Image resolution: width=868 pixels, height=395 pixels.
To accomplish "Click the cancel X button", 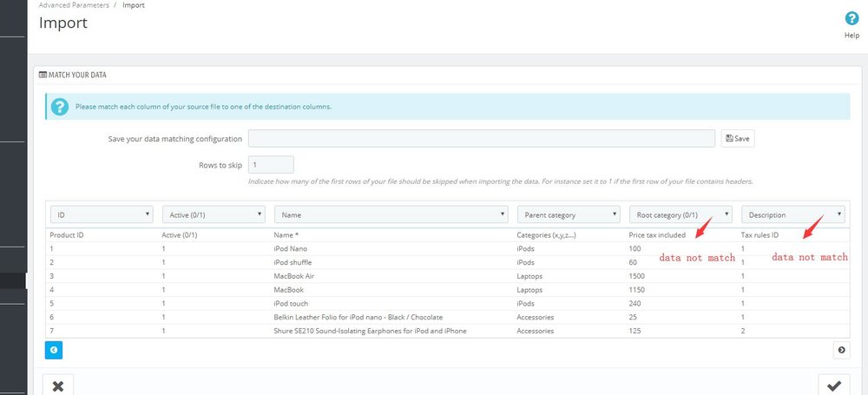I will click(x=58, y=386).
